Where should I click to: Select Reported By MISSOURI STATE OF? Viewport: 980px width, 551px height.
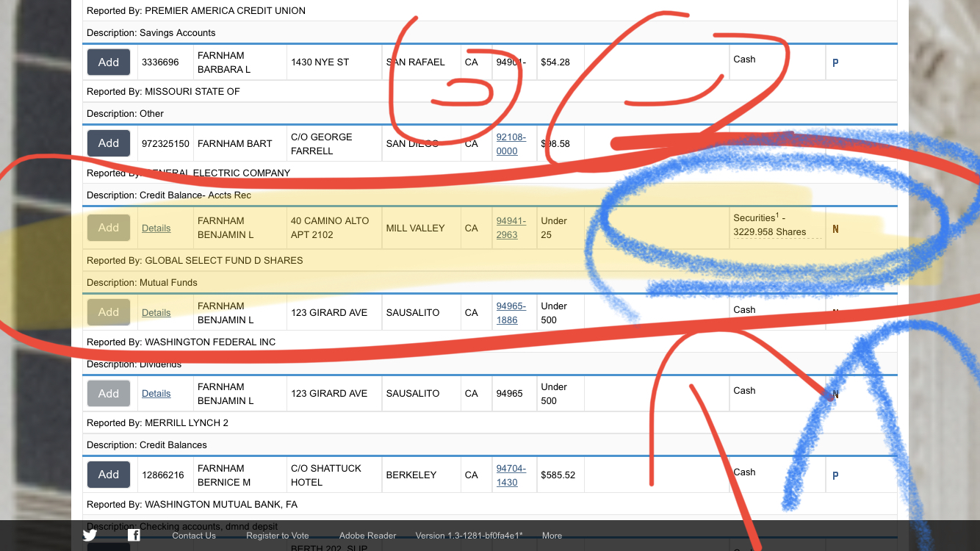coord(163,92)
